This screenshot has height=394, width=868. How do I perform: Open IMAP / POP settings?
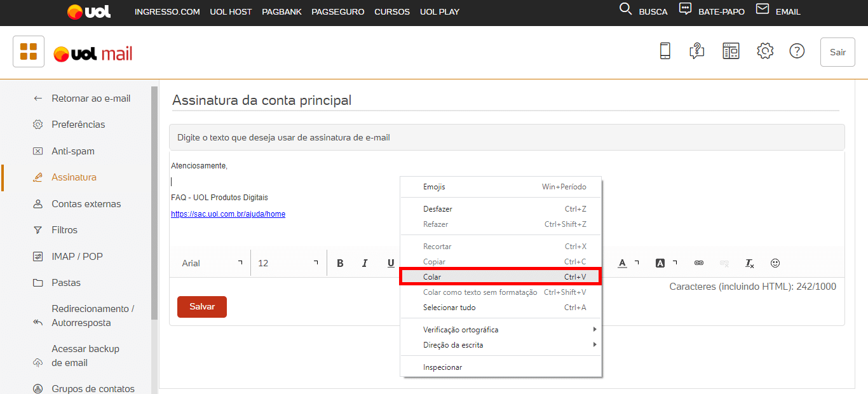pos(67,257)
